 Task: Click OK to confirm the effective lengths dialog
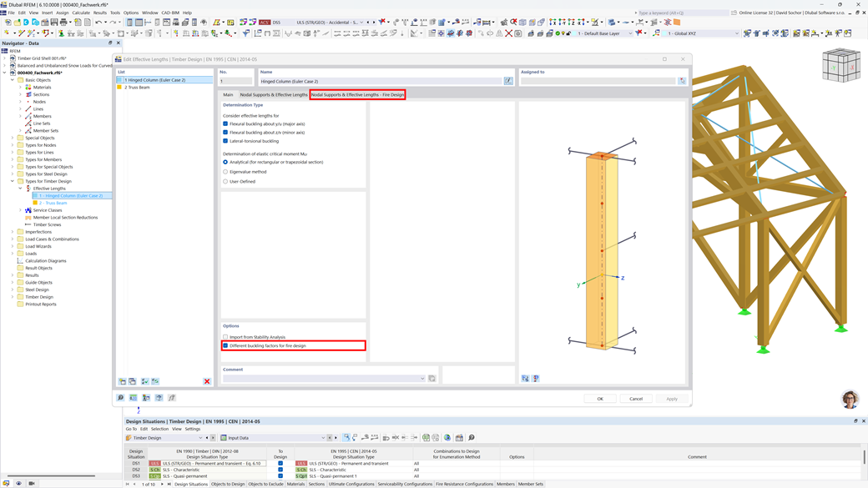[600, 398]
